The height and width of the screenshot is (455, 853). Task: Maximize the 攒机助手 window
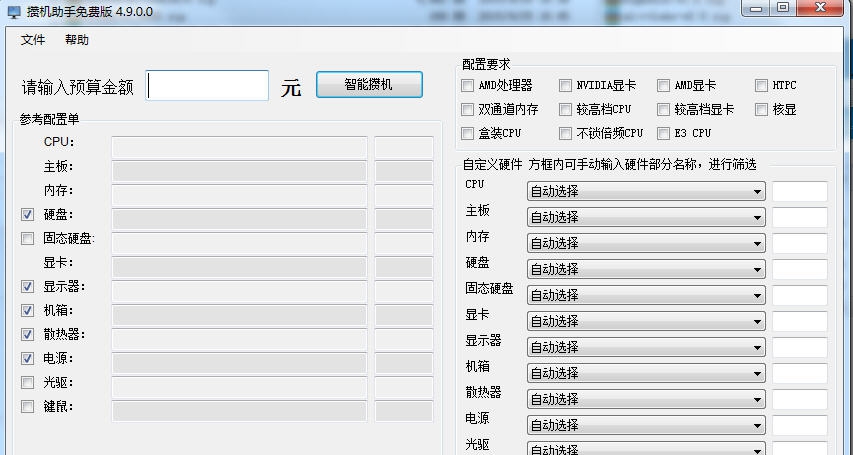coord(783,8)
